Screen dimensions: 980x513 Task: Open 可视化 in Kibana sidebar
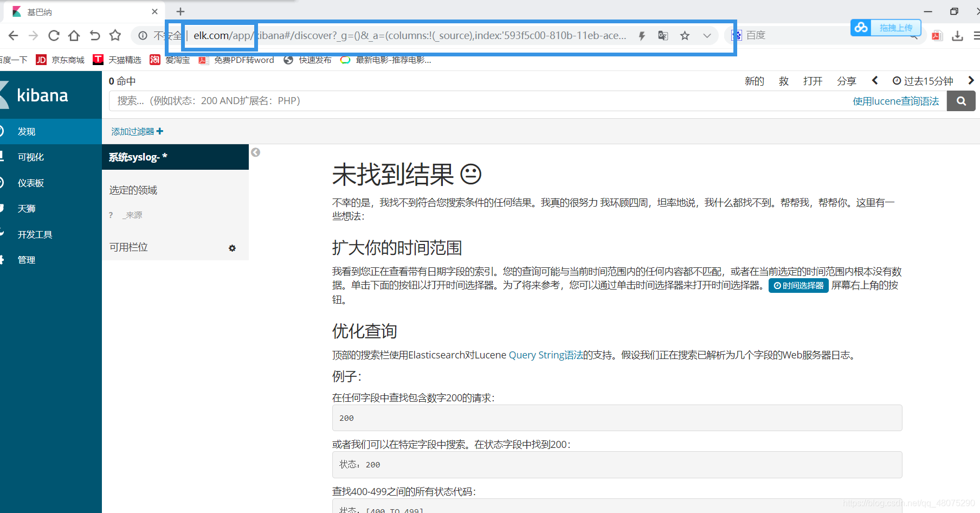[51, 157]
